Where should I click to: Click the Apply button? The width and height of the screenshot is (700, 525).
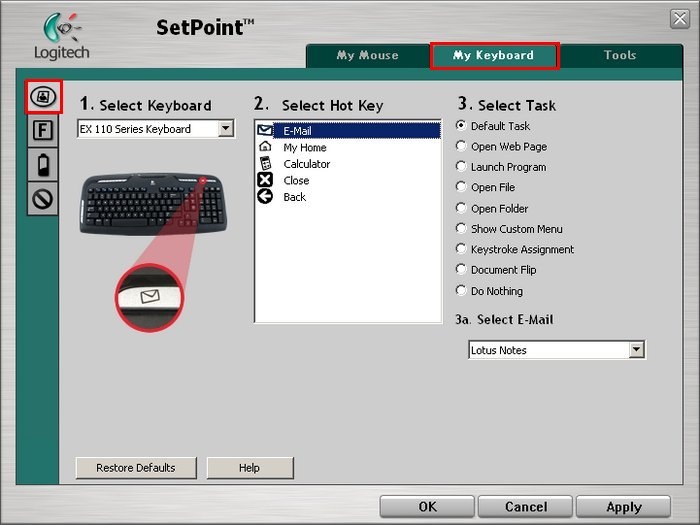click(x=624, y=507)
